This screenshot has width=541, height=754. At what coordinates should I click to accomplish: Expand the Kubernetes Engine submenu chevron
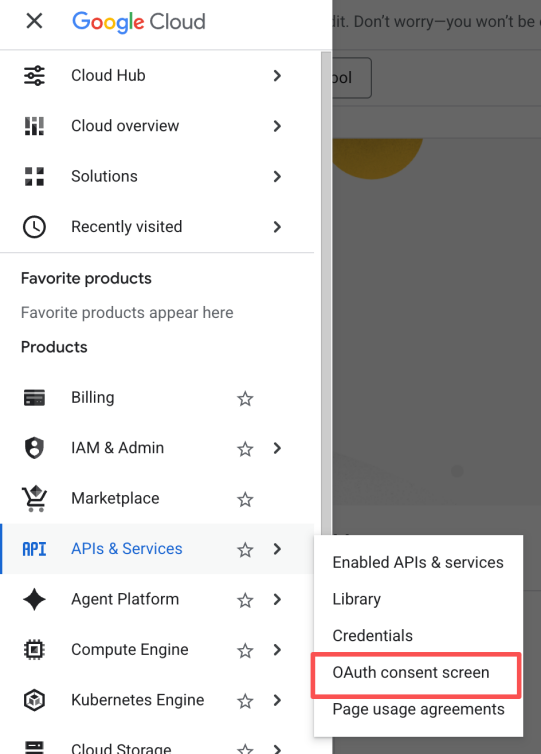pyautogui.click(x=277, y=700)
